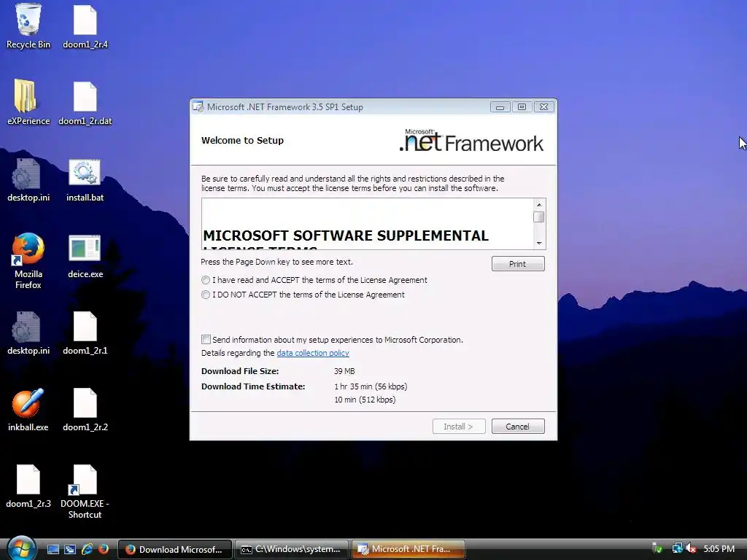Click the muted volume tray icon

691,548
